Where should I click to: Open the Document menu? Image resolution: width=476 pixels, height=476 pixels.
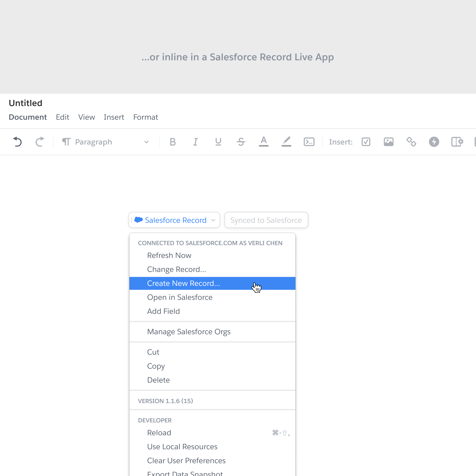point(28,117)
